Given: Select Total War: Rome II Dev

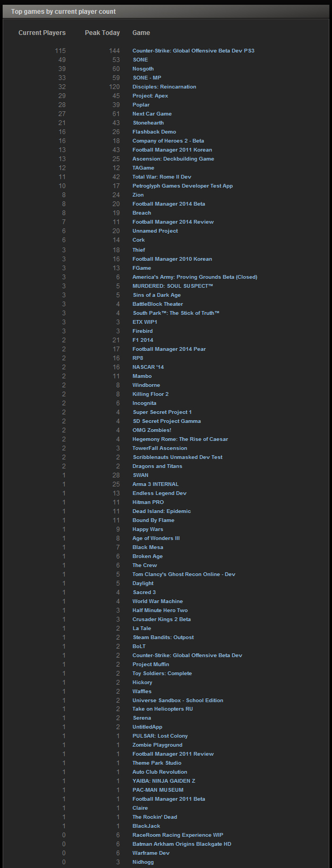Looking at the screenshot, I should click(x=161, y=176).
